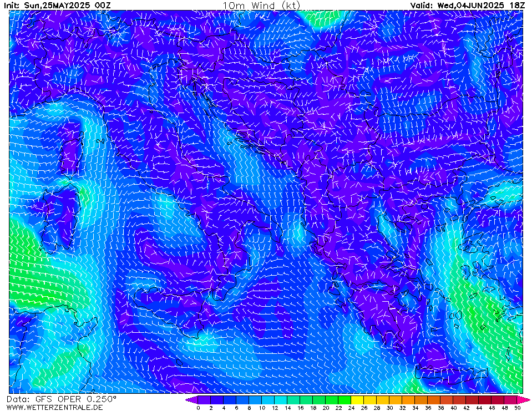Open the WWW.WETTERZENTRALE.DE link text

pos(54,407)
